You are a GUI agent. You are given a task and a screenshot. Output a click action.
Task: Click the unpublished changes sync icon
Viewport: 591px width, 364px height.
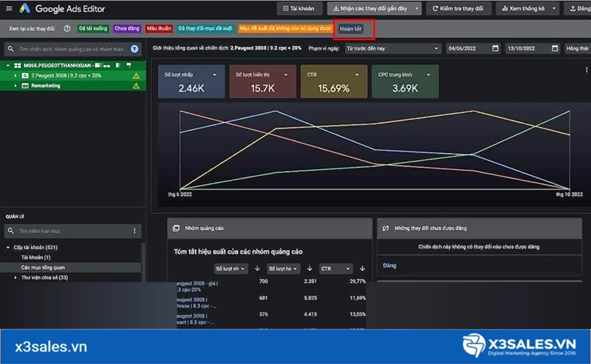point(385,228)
